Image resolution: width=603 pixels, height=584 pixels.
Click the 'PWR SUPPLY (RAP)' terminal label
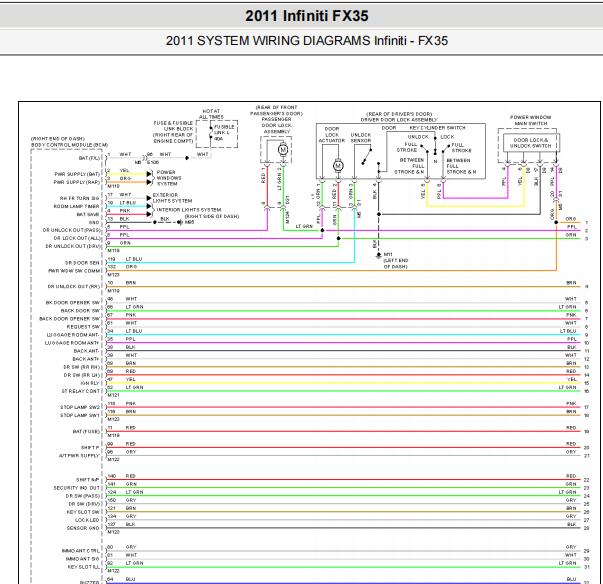pyautogui.click(x=77, y=182)
